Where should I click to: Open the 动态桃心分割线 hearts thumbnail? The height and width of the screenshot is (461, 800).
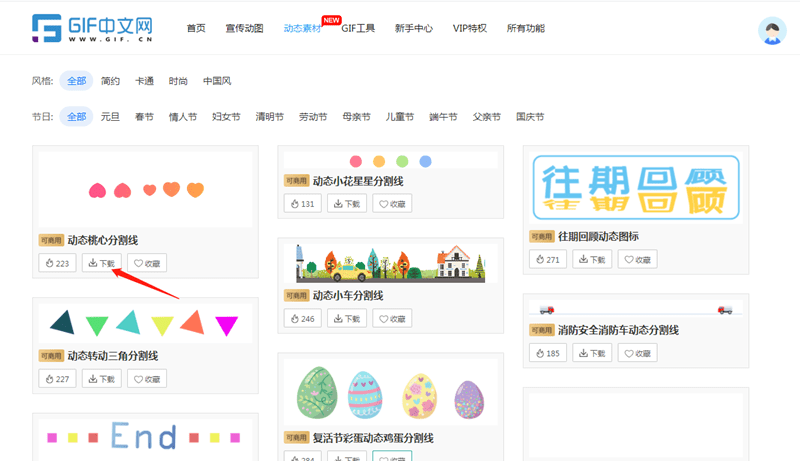145,189
